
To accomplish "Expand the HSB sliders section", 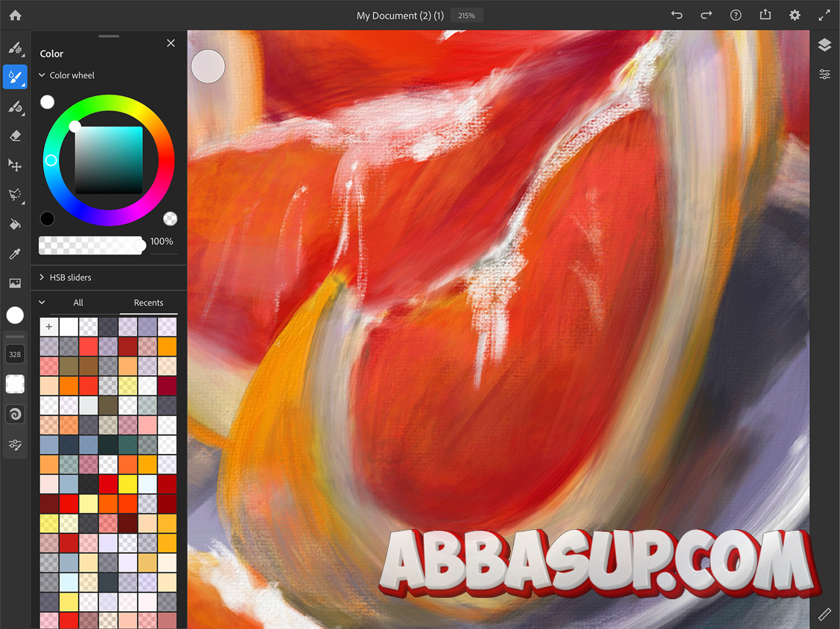I will 42,277.
